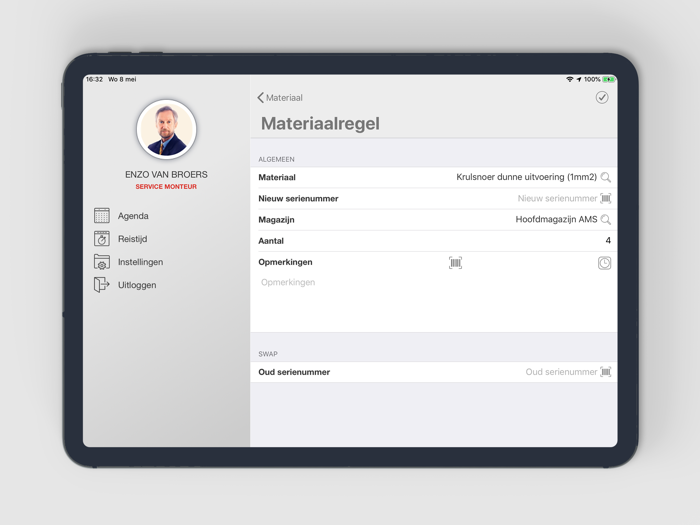Select Reistijd menu label

[x=133, y=239]
